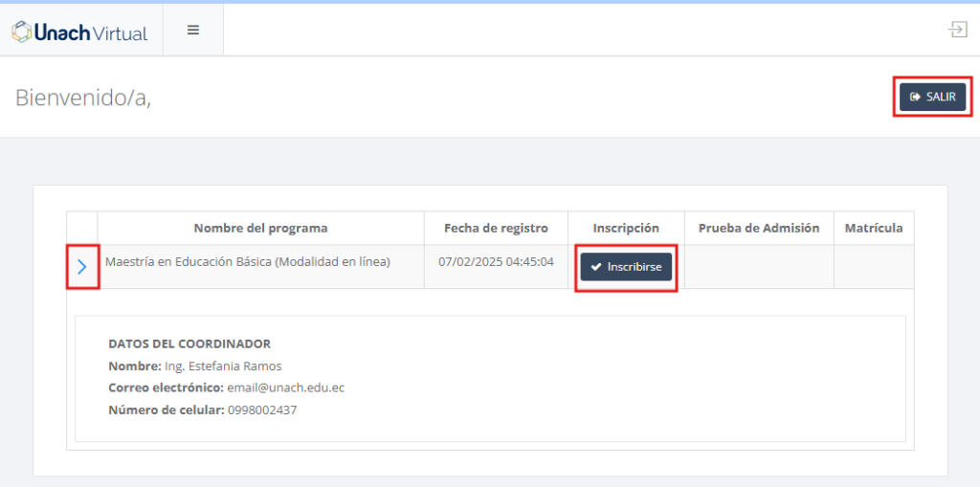Collapse the Maestría program row chevron
Image resolution: width=980 pixels, height=487 pixels.
pyautogui.click(x=82, y=267)
